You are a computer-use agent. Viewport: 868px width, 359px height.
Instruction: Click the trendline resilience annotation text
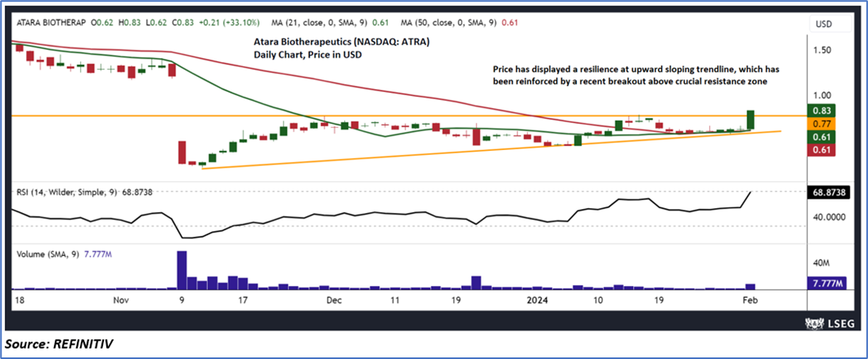[x=636, y=75]
